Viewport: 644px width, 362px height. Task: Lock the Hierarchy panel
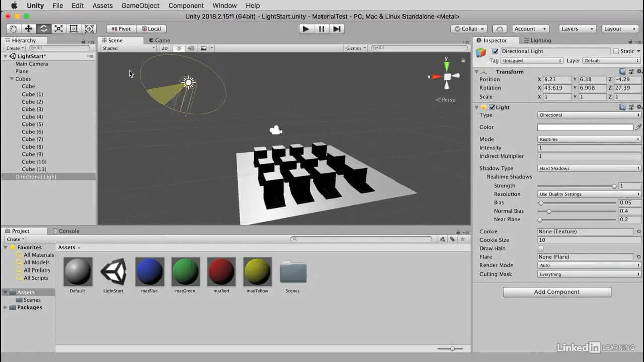pyautogui.click(x=83, y=41)
